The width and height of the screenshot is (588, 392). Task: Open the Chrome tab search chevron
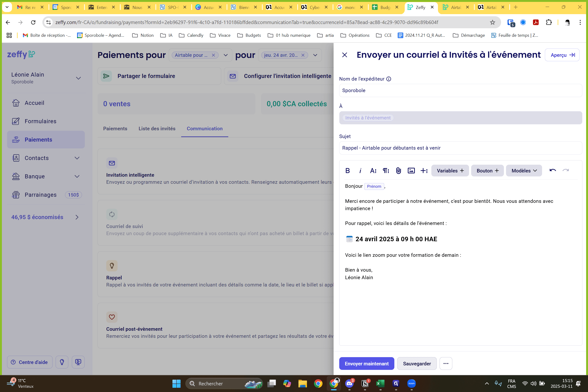click(7, 7)
